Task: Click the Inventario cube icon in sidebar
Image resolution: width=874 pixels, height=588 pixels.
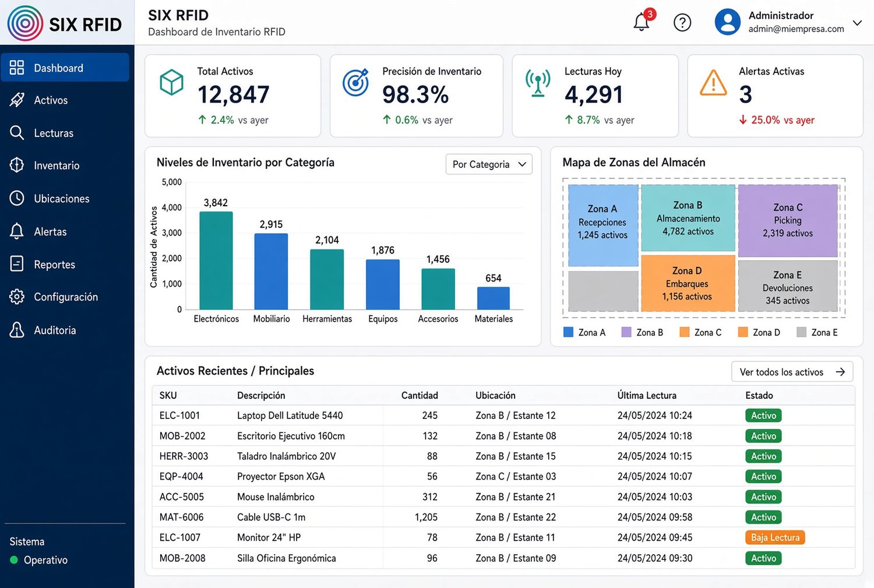Action: 17,166
